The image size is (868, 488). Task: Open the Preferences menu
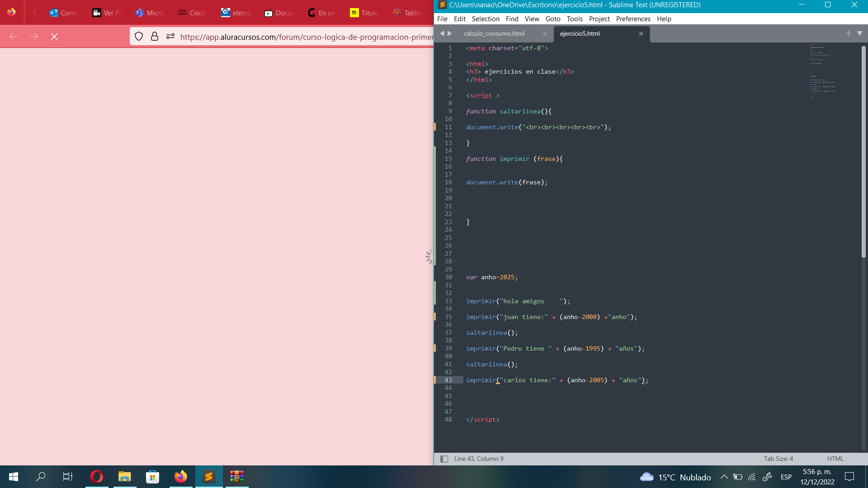pos(633,19)
